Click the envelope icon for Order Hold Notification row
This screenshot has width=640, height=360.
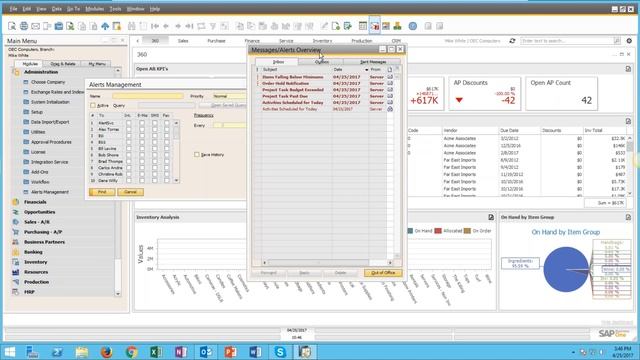390,83
